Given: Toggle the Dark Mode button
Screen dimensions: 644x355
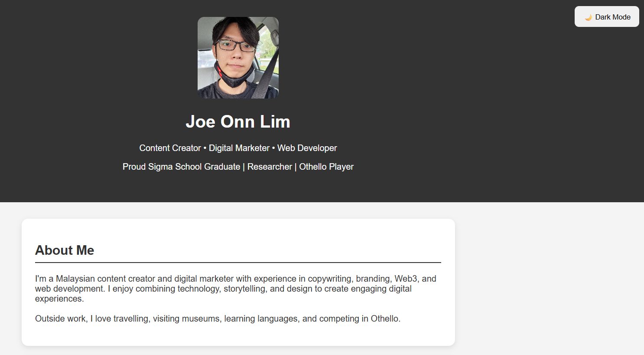Looking at the screenshot, I should pyautogui.click(x=607, y=16).
